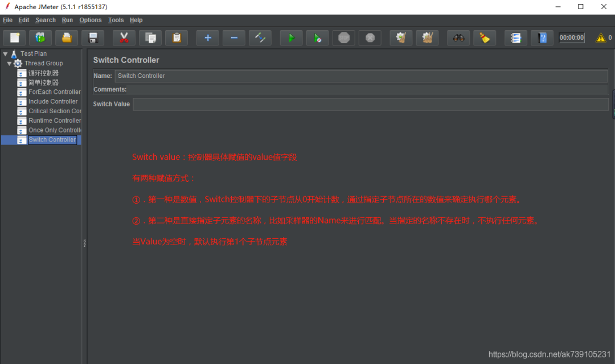Collapse the Thread Group tree node
Viewport: 615px width, 364px height.
10,63
